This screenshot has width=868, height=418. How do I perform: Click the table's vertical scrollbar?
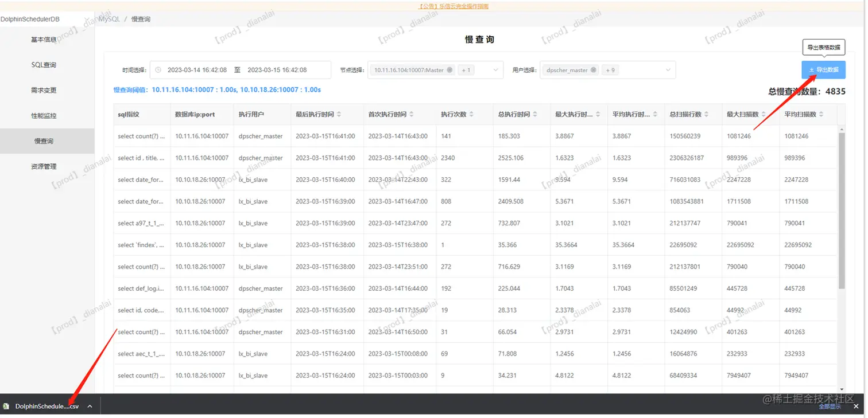coord(842,210)
